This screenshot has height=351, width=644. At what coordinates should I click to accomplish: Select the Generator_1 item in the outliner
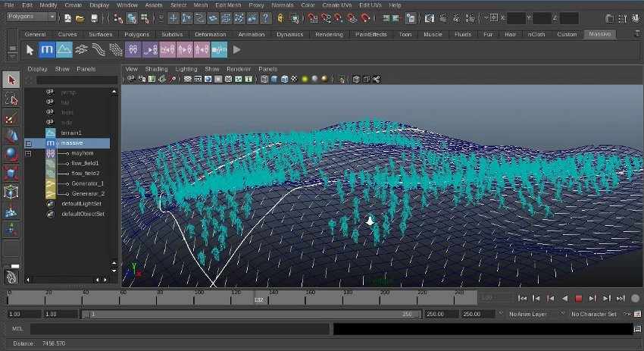[87, 183]
